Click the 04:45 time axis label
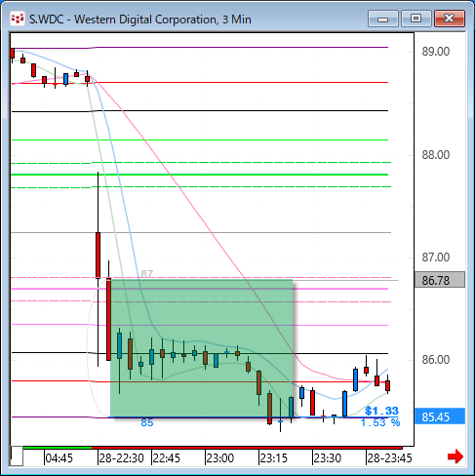The width and height of the screenshot is (475, 476). (x=59, y=458)
